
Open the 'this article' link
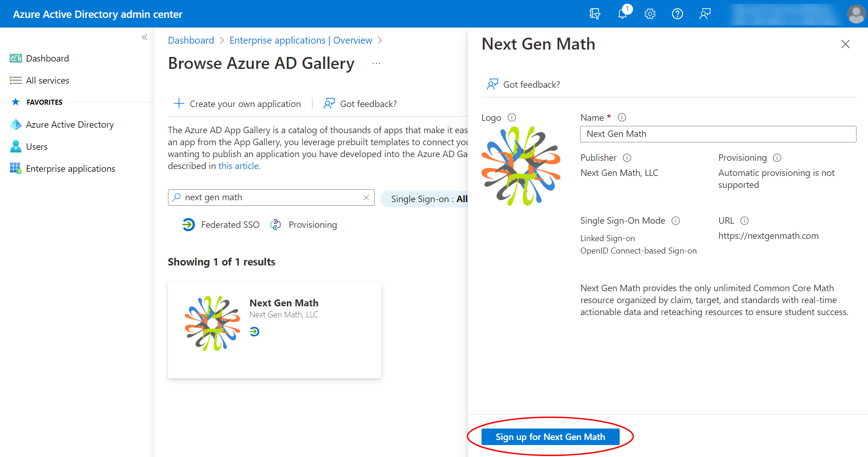click(239, 166)
